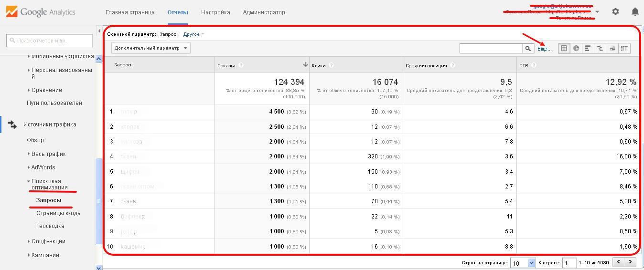Sort by the Запрос column header
The height and width of the screenshot is (270, 644).
(x=122, y=65)
